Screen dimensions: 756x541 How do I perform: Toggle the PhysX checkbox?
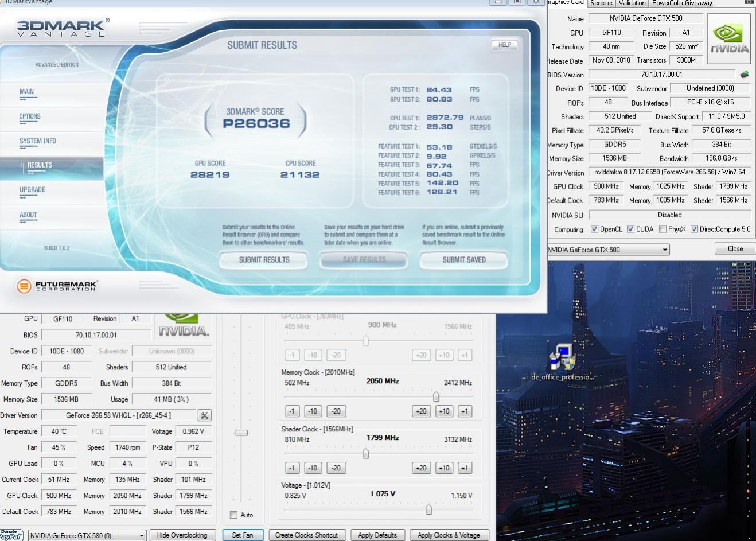click(663, 229)
